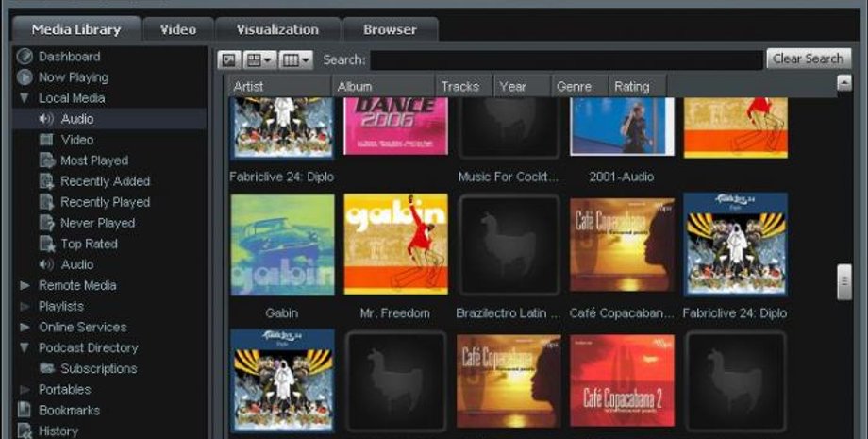Sort albums by the Genre column header
This screenshot has width=868, height=439.
tap(575, 86)
